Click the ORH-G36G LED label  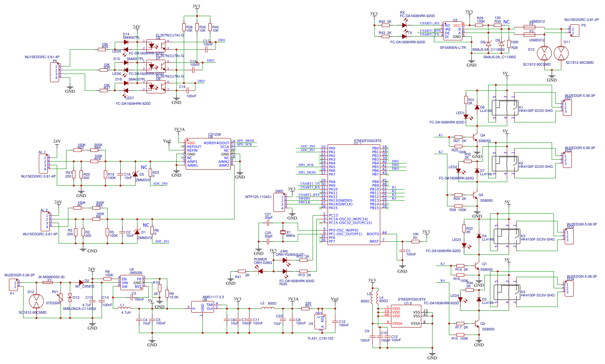pyautogui.click(x=263, y=263)
